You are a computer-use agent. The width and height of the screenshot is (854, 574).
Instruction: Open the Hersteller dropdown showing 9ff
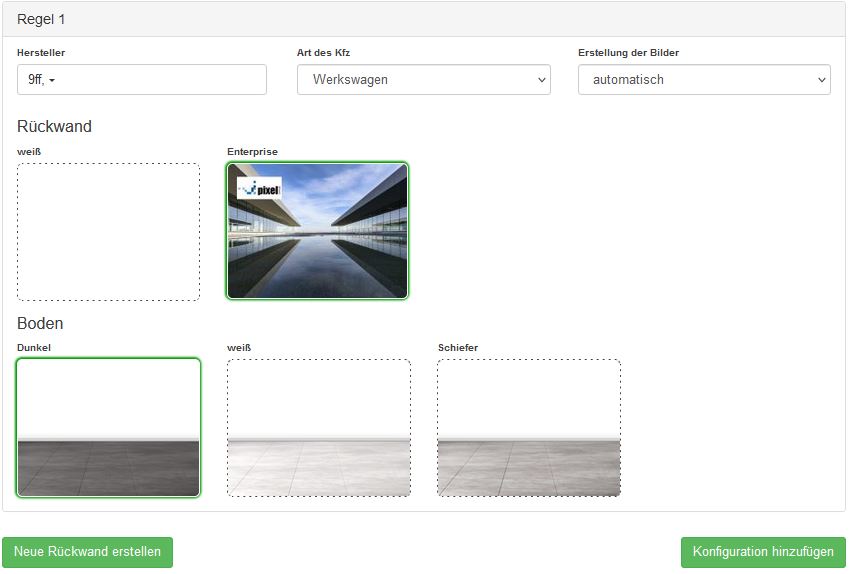click(x=142, y=80)
